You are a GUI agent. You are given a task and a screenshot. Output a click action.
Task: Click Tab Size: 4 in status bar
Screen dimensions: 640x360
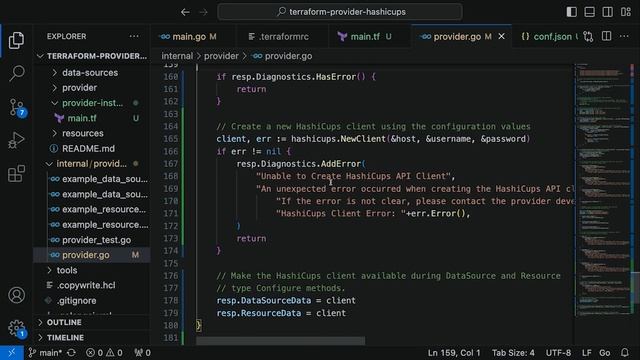[x=513, y=353]
